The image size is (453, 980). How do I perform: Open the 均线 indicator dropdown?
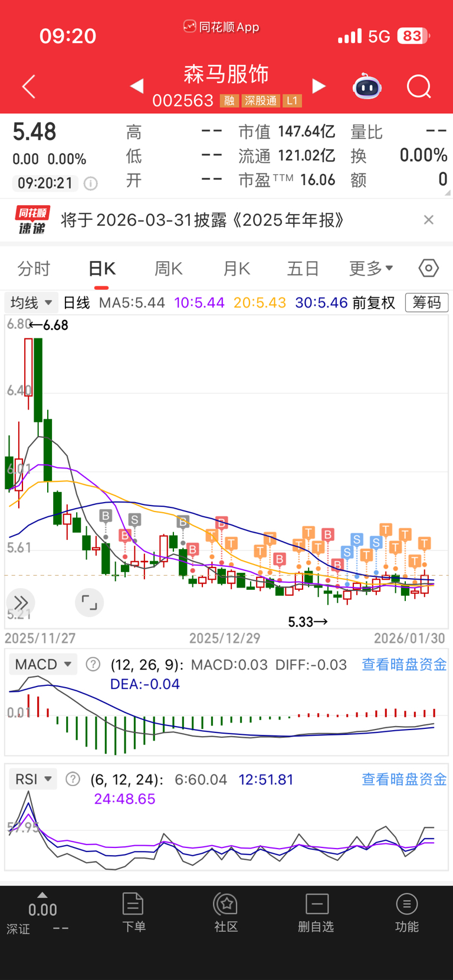click(31, 302)
